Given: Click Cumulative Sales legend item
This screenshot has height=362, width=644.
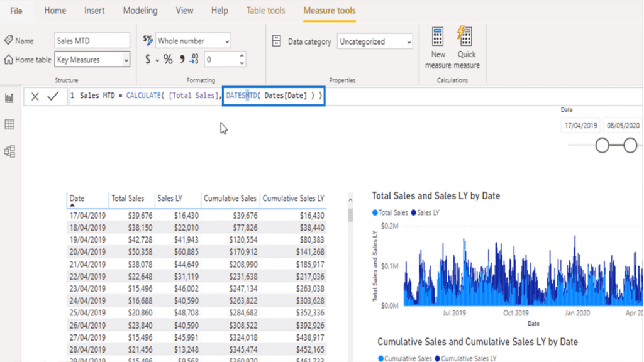Looking at the screenshot, I should [404, 358].
